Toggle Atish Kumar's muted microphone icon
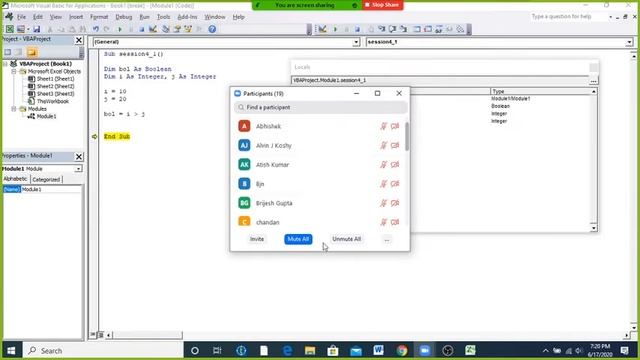 [383, 164]
